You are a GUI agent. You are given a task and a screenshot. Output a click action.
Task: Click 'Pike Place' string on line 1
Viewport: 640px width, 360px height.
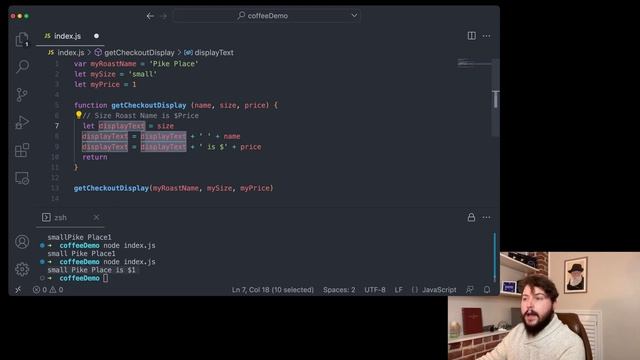click(173, 64)
